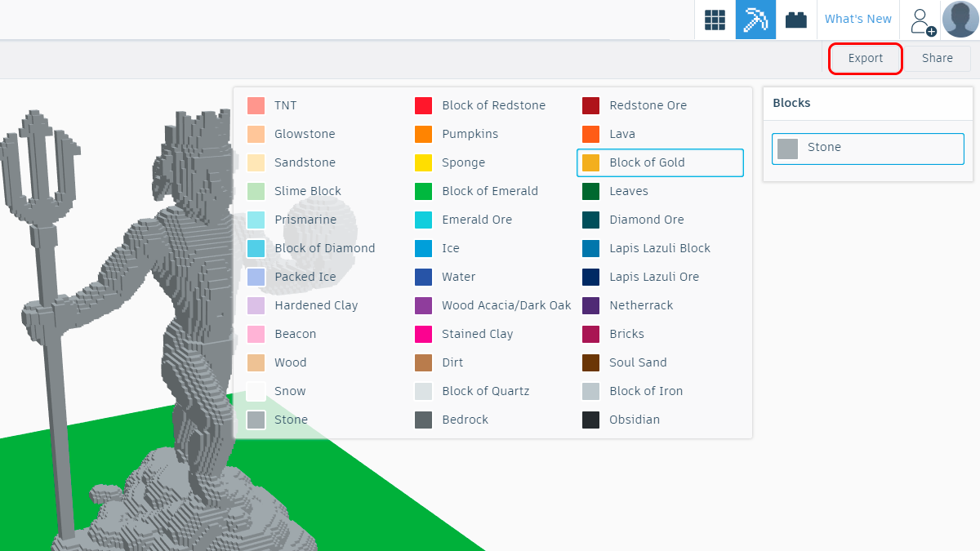980x551 pixels.
Task: Select Block of Iron
Action: coord(660,391)
